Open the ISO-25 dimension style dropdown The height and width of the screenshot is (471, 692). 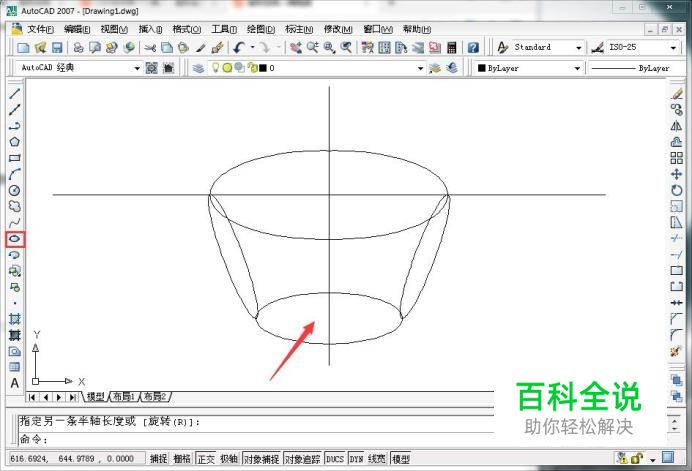pyautogui.click(x=673, y=48)
